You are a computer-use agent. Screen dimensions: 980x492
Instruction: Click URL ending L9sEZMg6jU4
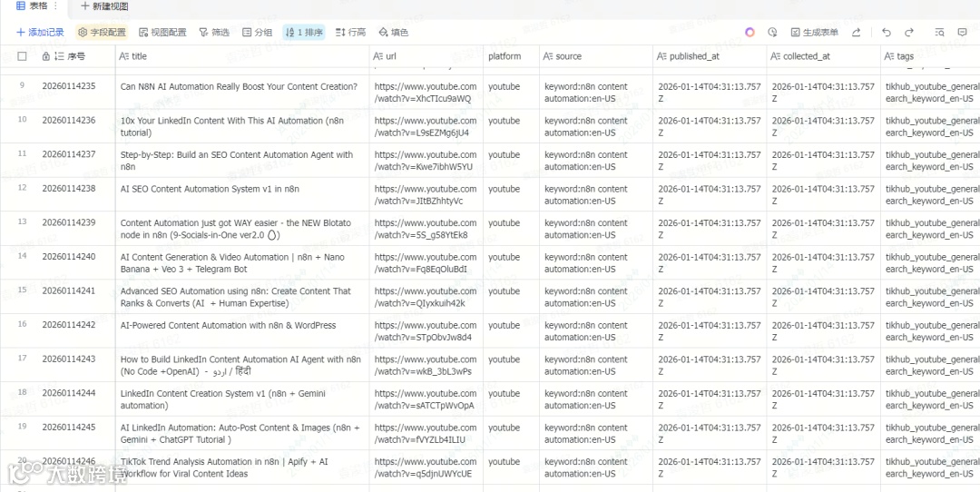point(425,127)
